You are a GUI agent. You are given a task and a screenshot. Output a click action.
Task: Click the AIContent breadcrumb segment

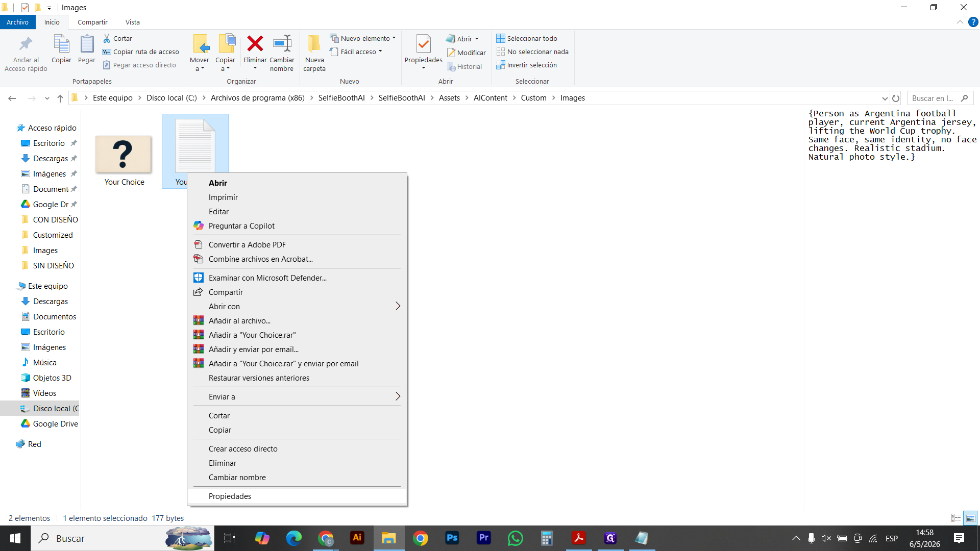[x=490, y=98]
